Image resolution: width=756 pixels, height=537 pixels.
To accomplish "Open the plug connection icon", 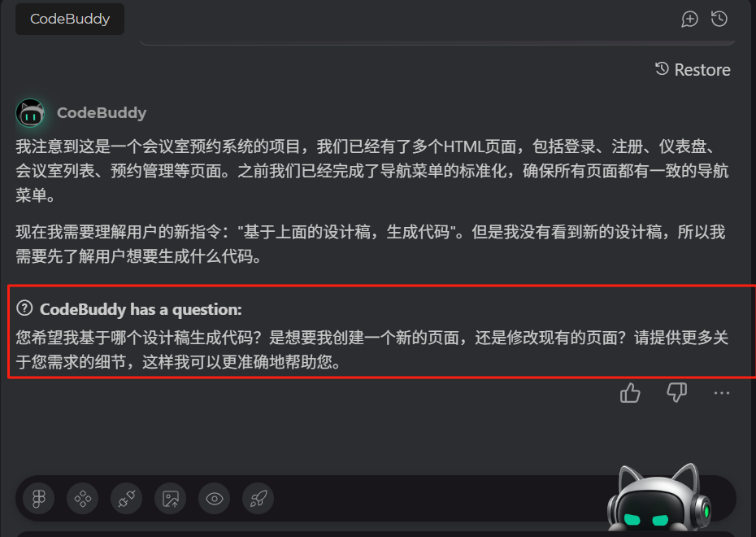I will point(126,499).
